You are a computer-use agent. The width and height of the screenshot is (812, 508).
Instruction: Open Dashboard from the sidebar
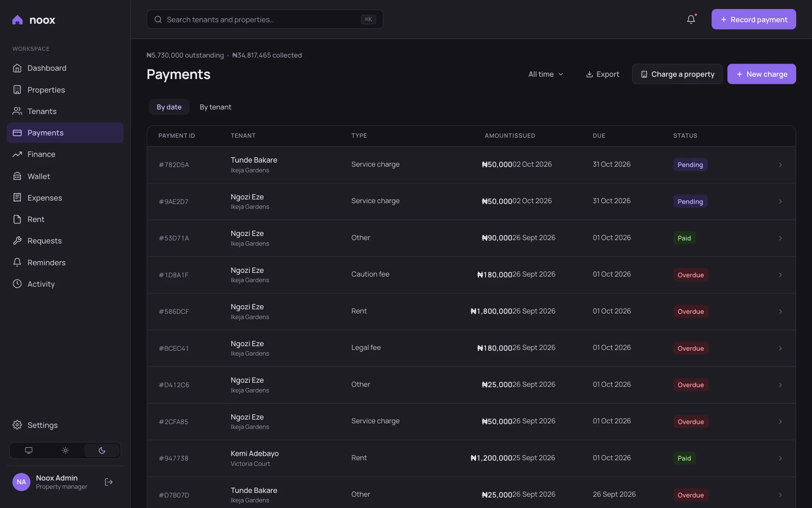(65, 68)
